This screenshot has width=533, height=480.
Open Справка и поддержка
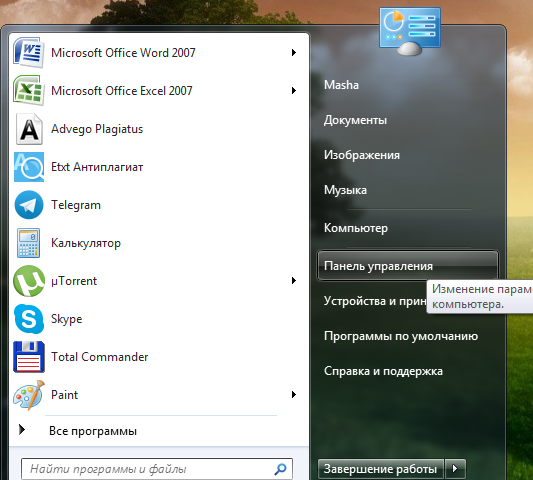[x=383, y=371]
